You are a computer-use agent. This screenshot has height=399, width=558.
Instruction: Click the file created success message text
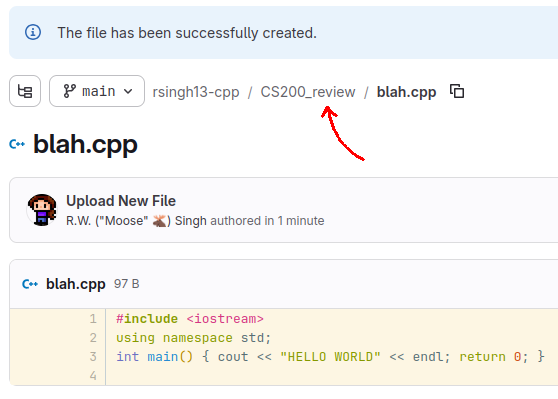(x=187, y=33)
